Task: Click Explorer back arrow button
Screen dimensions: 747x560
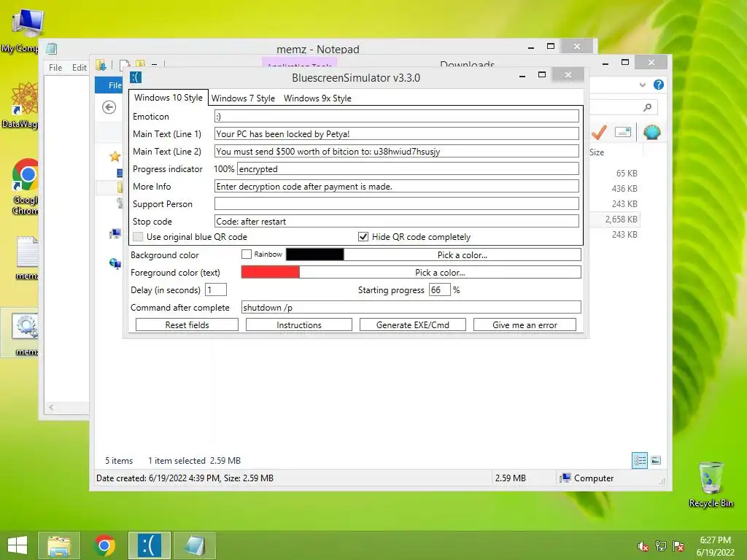Action: click(x=109, y=107)
